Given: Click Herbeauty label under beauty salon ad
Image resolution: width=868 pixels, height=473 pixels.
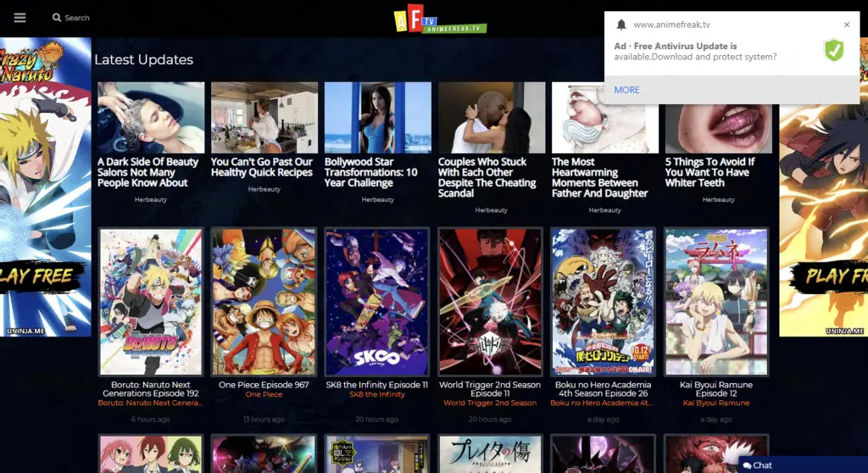Looking at the screenshot, I should click(151, 199).
